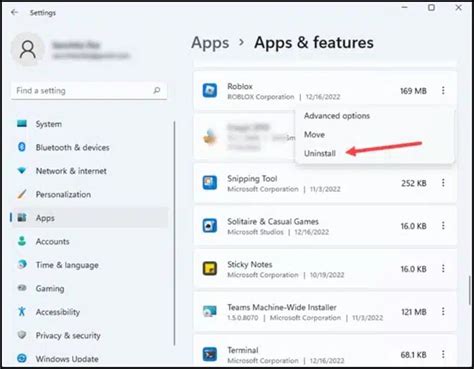Click the Roblox app icon

click(210, 90)
